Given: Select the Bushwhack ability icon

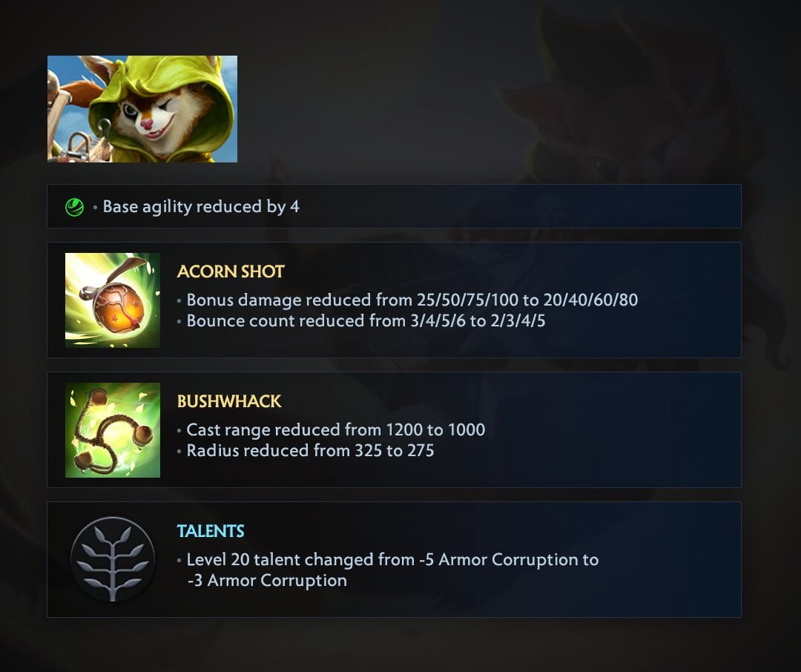Looking at the screenshot, I should click(x=113, y=430).
